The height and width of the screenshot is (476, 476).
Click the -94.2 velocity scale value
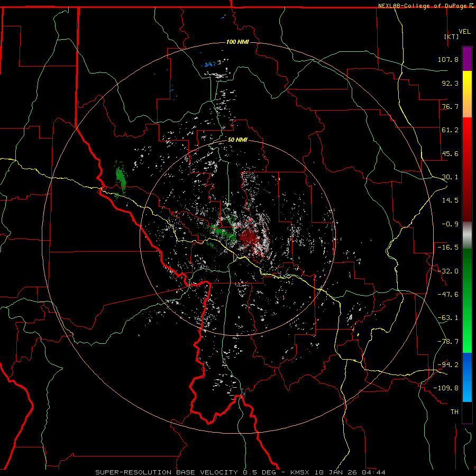click(x=448, y=365)
